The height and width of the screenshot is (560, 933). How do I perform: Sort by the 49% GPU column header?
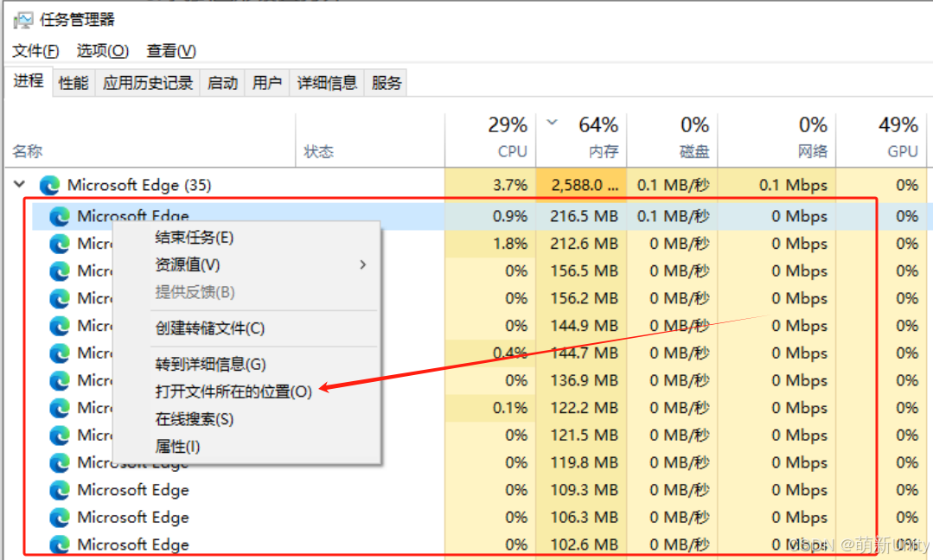click(x=881, y=140)
